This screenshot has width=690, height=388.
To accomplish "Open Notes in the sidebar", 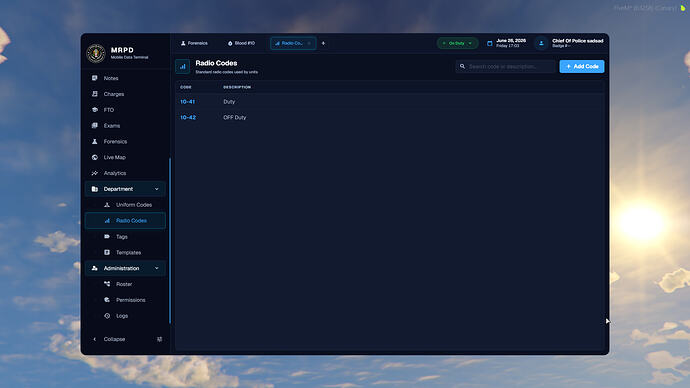I will click(x=125, y=78).
